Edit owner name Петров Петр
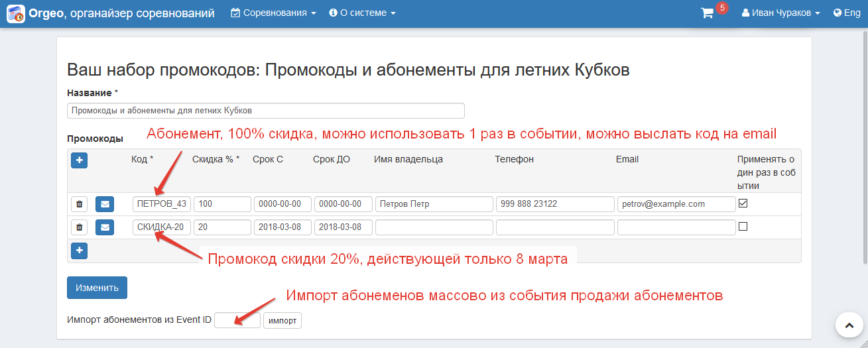Viewport: 868px width, 348px height. point(434,204)
